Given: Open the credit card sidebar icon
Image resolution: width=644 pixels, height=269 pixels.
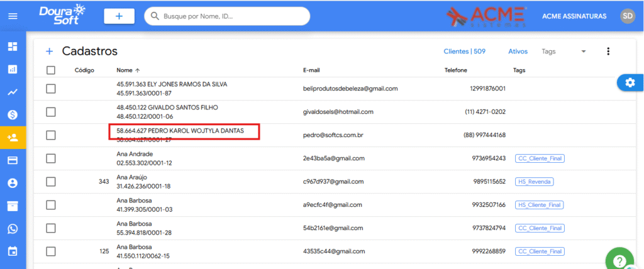Looking at the screenshot, I should click(x=13, y=160).
